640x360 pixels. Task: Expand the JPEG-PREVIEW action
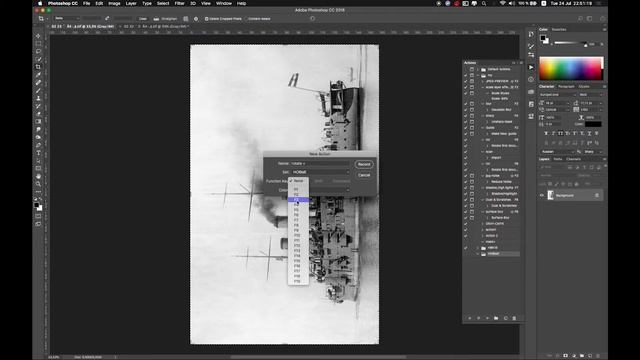tap(483, 81)
